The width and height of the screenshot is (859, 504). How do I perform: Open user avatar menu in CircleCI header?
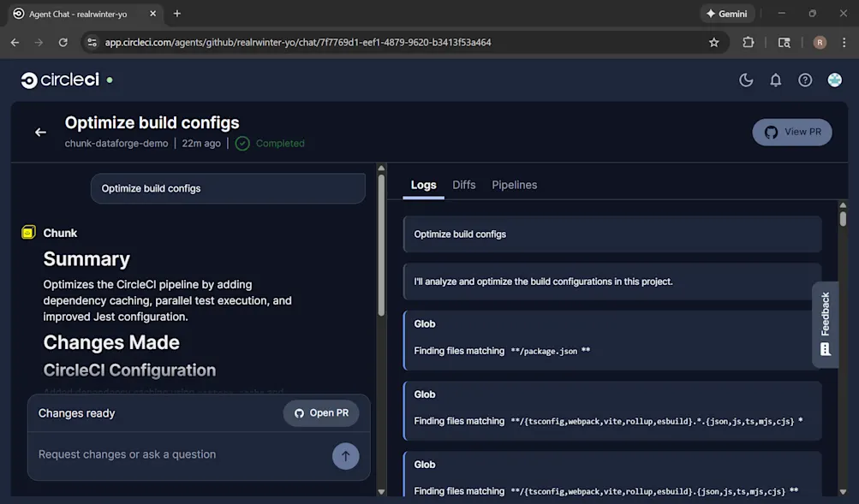[x=834, y=80]
